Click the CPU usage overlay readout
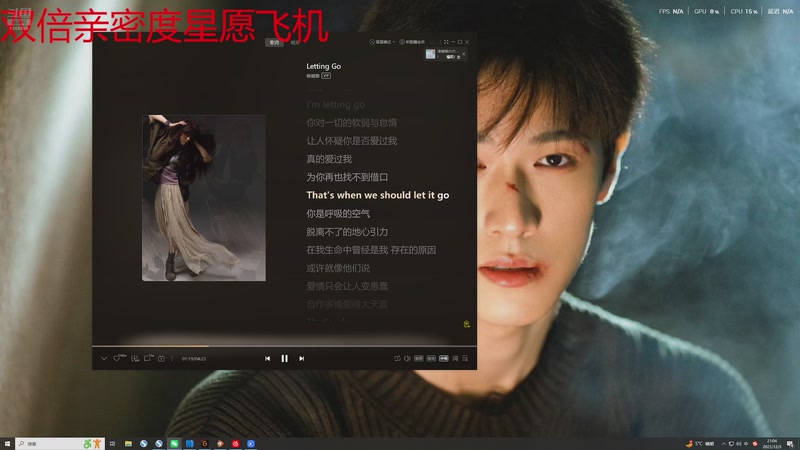The width and height of the screenshot is (800, 450). point(744,11)
